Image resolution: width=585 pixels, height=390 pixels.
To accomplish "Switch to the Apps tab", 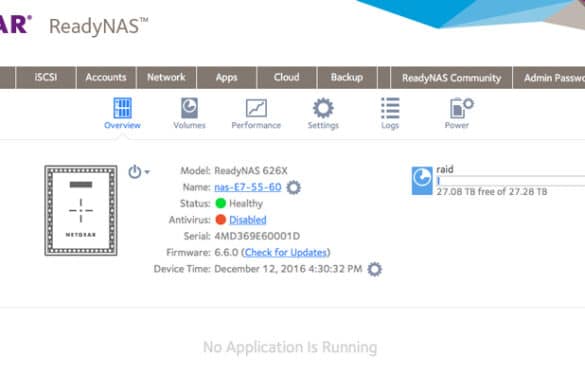I will coord(226,77).
